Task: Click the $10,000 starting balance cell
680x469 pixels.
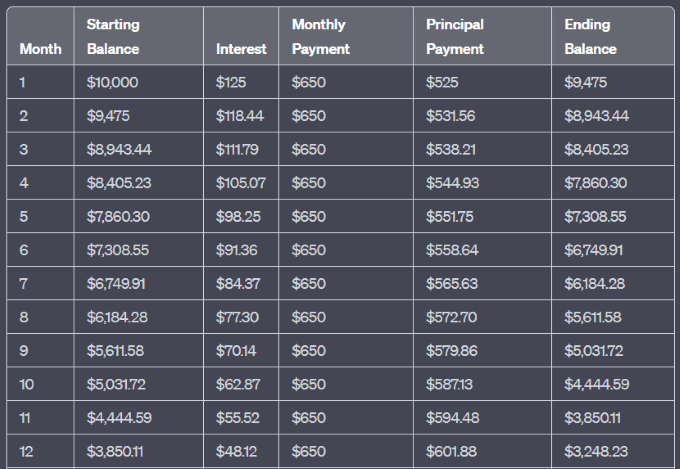Action: point(138,82)
